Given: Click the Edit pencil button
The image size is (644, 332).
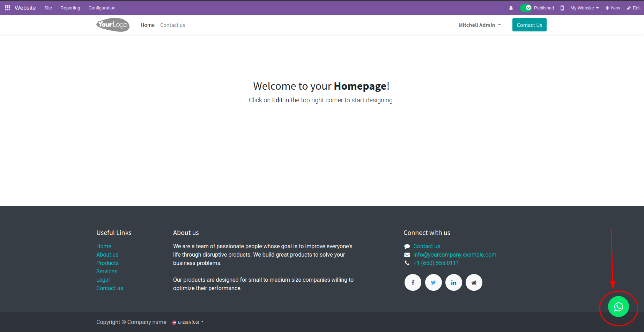Looking at the screenshot, I should 634,8.
